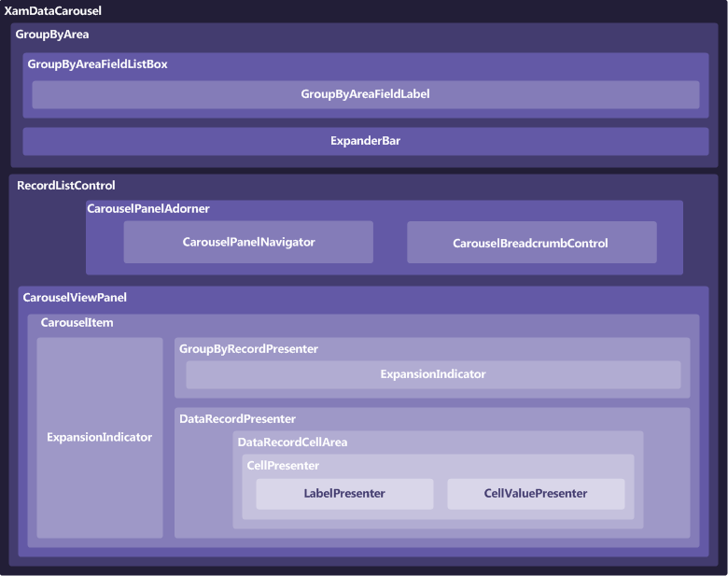
Task: Click the GroupByAreaFieldListBox label
Action: pos(97,64)
